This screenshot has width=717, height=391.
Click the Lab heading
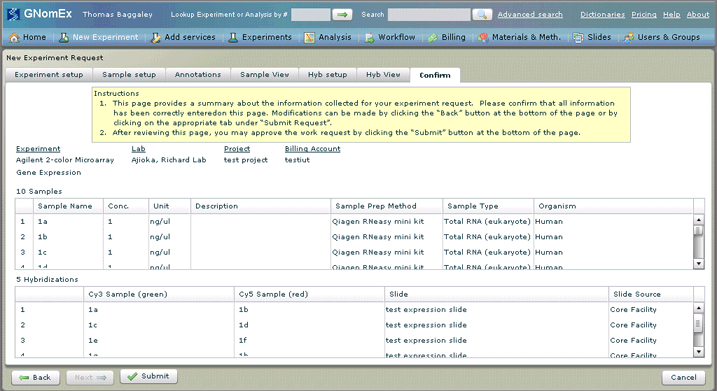[138, 149]
